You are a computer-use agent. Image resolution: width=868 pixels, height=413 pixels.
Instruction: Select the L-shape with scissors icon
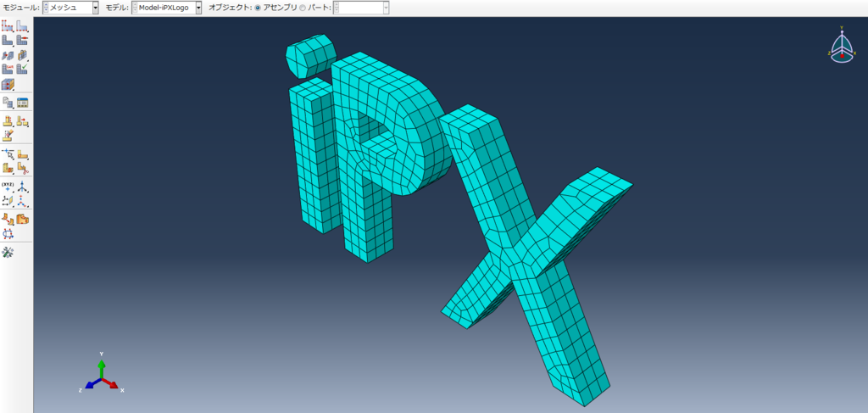click(x=22, y=168)
